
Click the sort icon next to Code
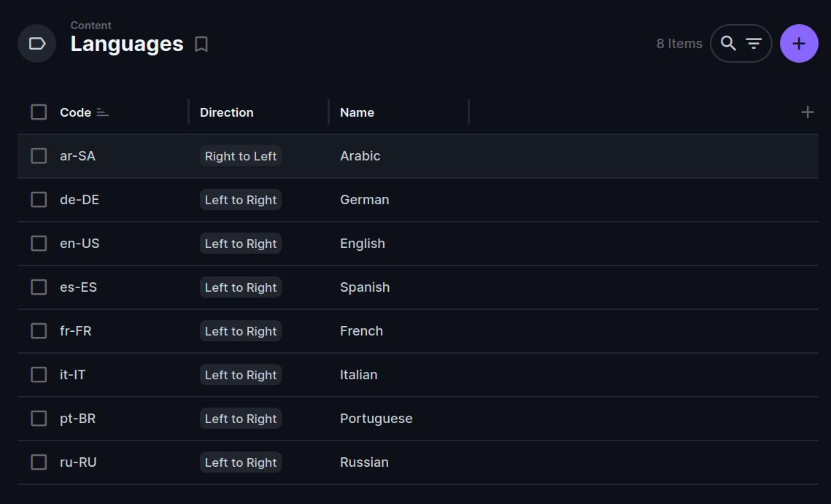(x=102, y=112)
